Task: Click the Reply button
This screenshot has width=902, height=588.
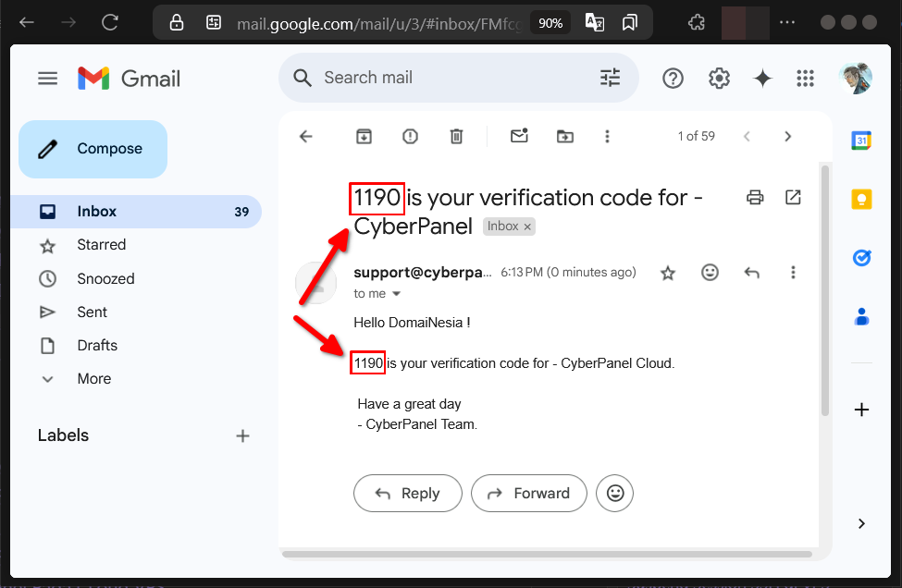Action: pos(408,493)
